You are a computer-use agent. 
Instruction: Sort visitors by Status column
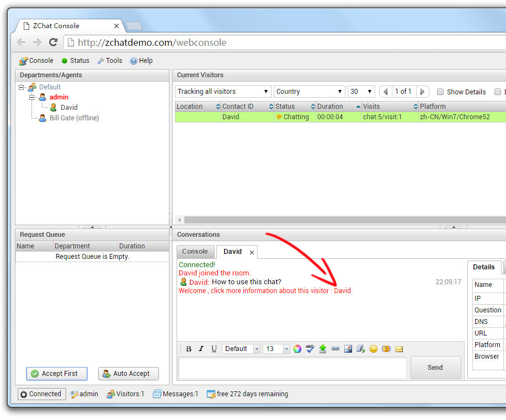pyautogui.click(x=295, y=106)
